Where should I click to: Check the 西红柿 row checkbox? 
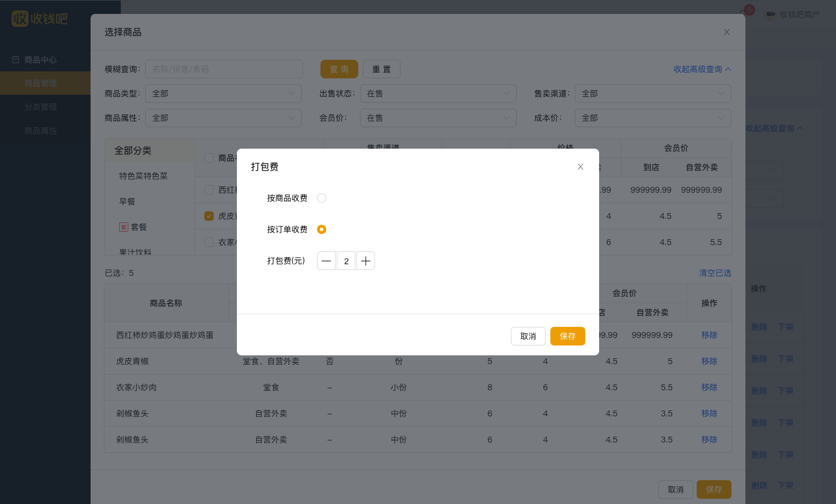209,190
